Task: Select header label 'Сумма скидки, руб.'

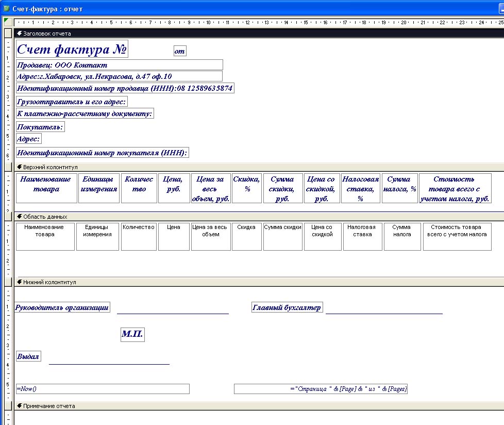Action: (283, 188)
